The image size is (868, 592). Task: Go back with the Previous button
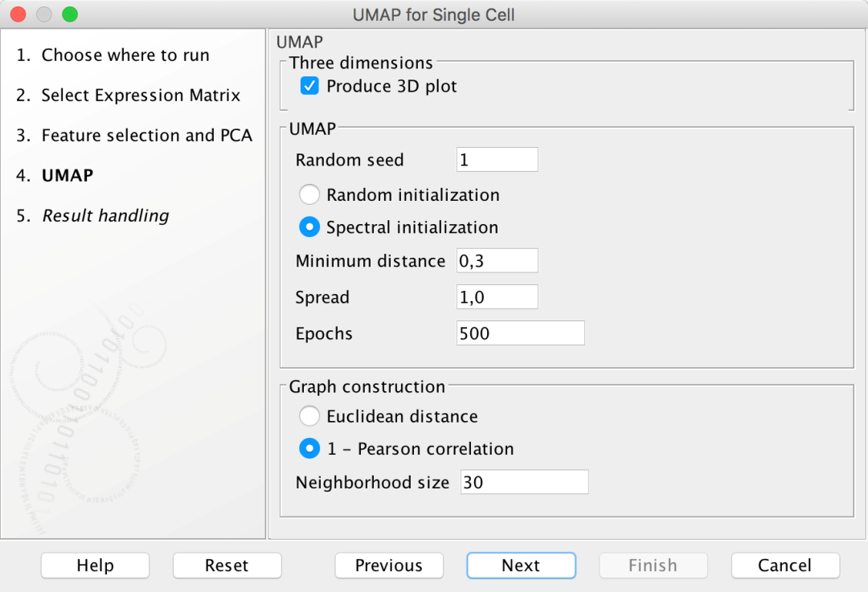(389, 565)
